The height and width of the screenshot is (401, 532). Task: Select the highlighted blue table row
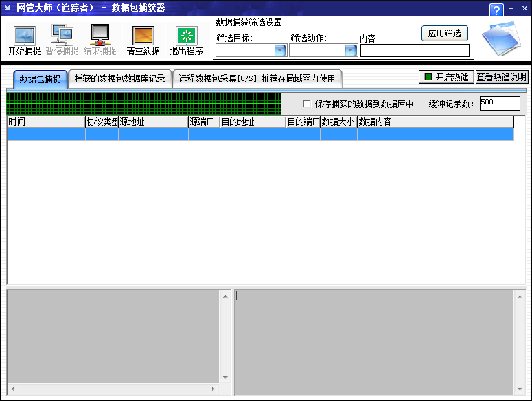(260, 135)
